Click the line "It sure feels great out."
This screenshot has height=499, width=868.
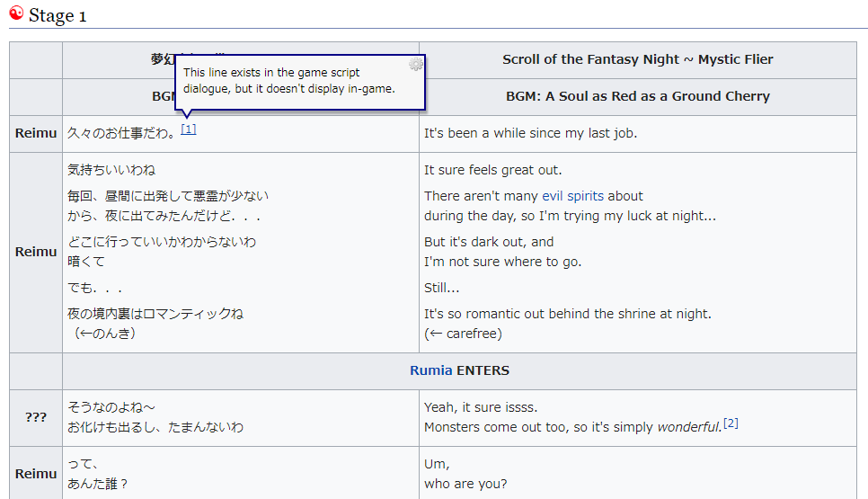[x=492, y=170]
